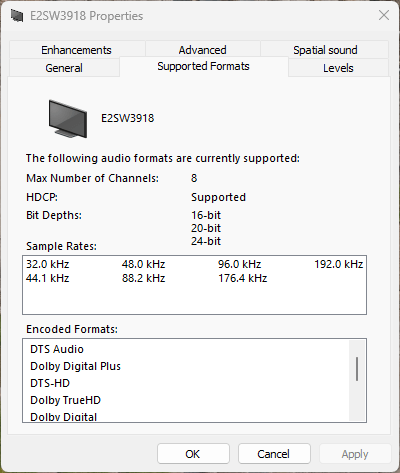The height and width of the screenshot is (473, 400).
Task: Select the Supported Formats tab
Action: 203,66
